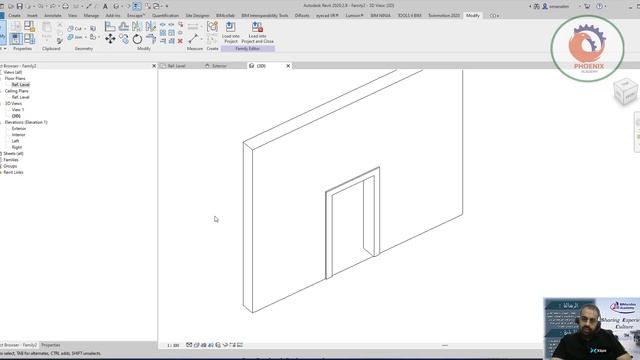Open the View ribbon tab
The width and height of the screenshot is (640, 360).
coord(72,16)
